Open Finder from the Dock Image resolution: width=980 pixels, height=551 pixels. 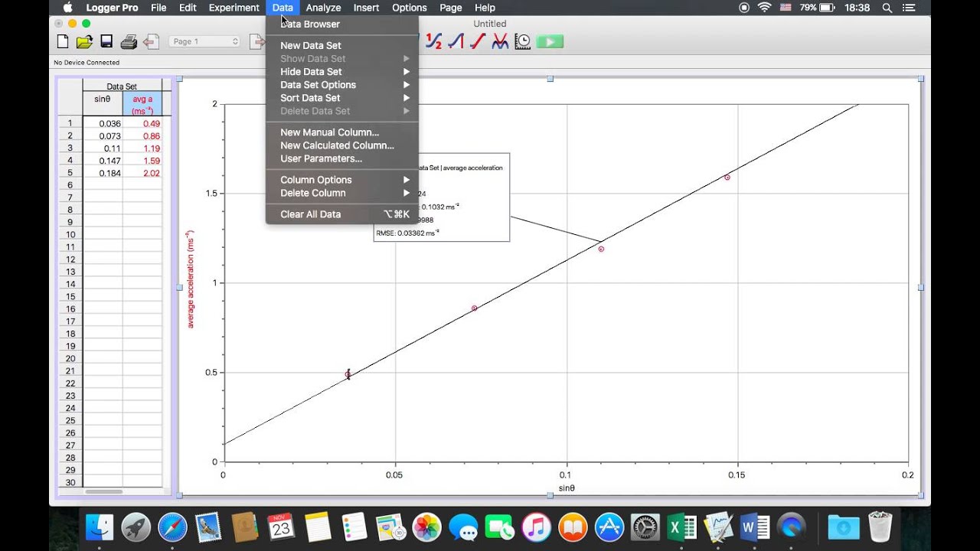click(x=100, y=527)
